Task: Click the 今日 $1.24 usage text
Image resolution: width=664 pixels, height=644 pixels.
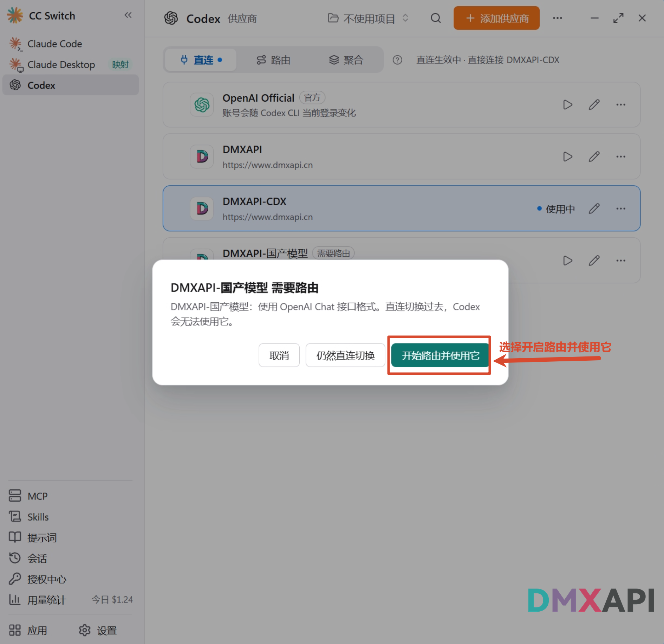Action: [112, 600]
